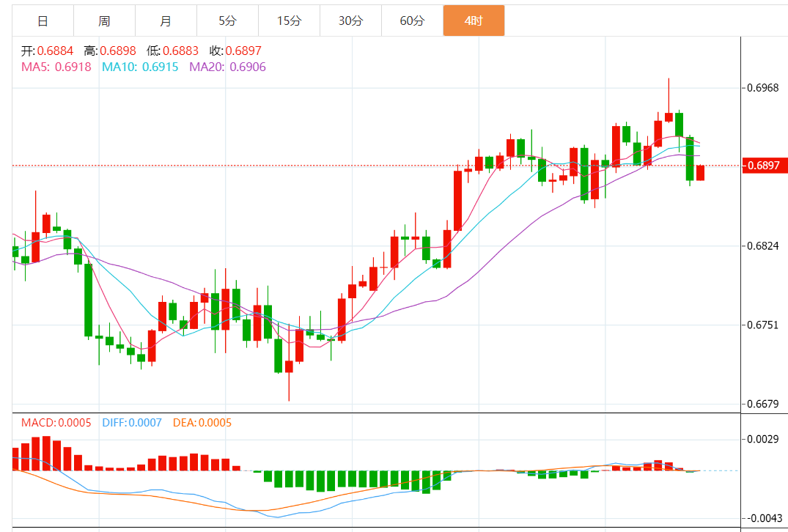This screenshot has height=532, width=788.
Task: Click the 收:0.6897 close price value
Action: [x=236, y=51]
